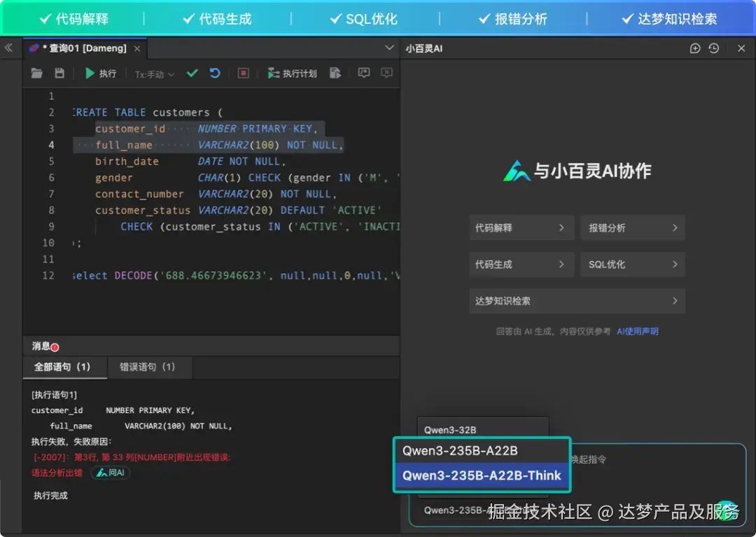This screenshot has width=756, height=537.
Task: Click gender column on line 6
Action: pyautogui.click(x=114, y=178)
